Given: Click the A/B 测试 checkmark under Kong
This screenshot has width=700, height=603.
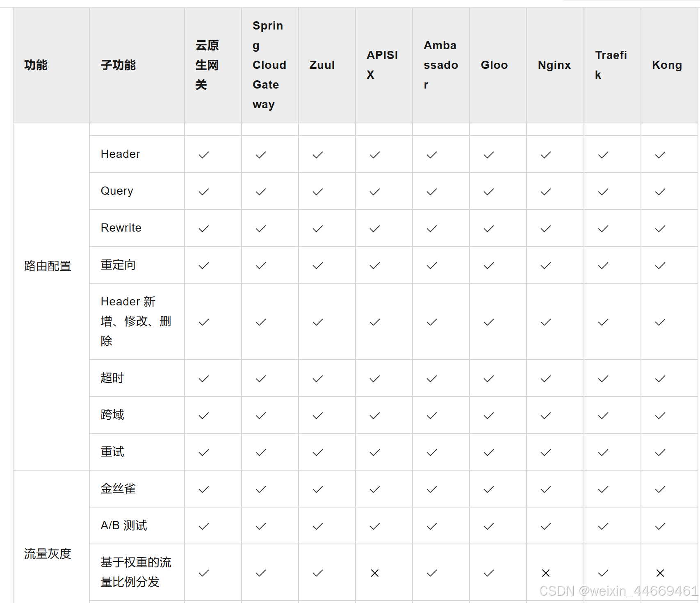Looking at the screenshot, I should [660, 526].
